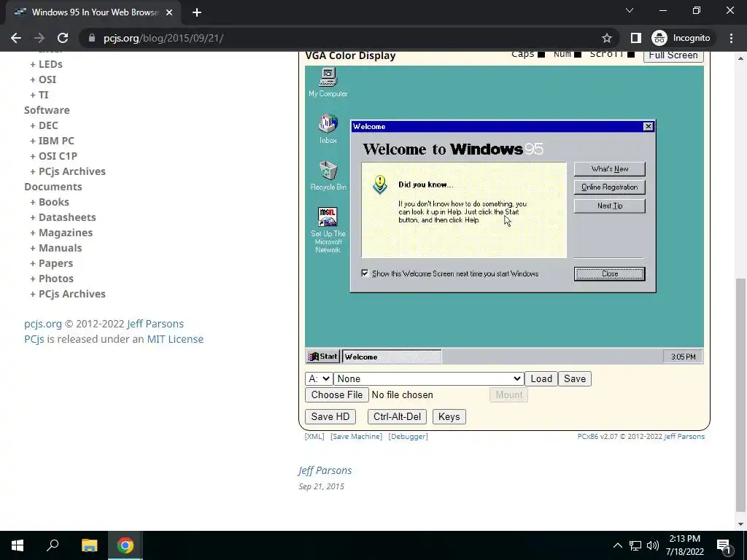747x560 pixels.
Task: Click the Choose File button
Action: [337, 394]
